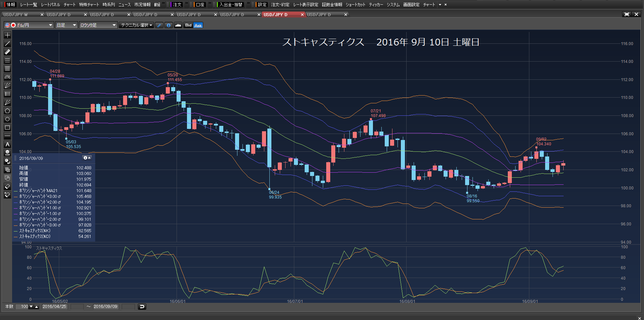The height and width of the screenshot is (320, 644).
Task: Open the 証拠金情報 menu item
Action: click(332, 5)
